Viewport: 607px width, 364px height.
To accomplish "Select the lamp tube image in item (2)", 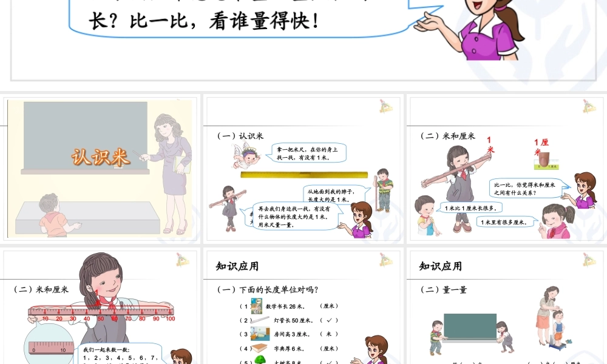I will coord(261,320).
